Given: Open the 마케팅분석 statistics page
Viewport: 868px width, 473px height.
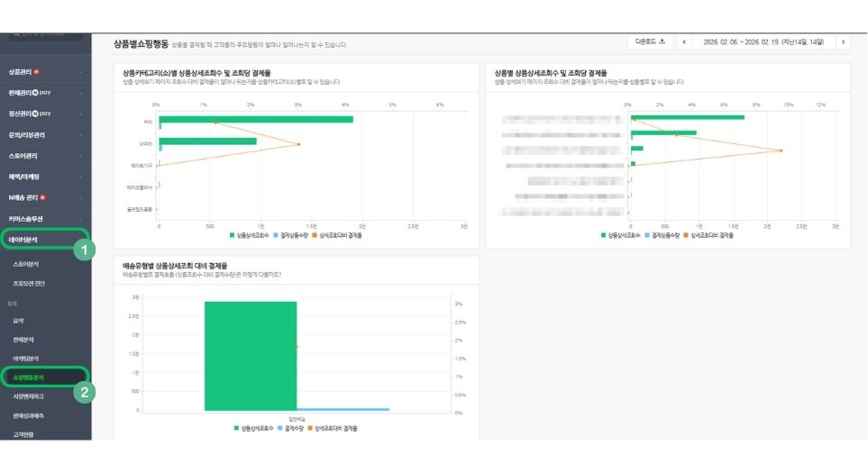Looking at the screenshot, I should pyautogui.click(x=25, y=359).
